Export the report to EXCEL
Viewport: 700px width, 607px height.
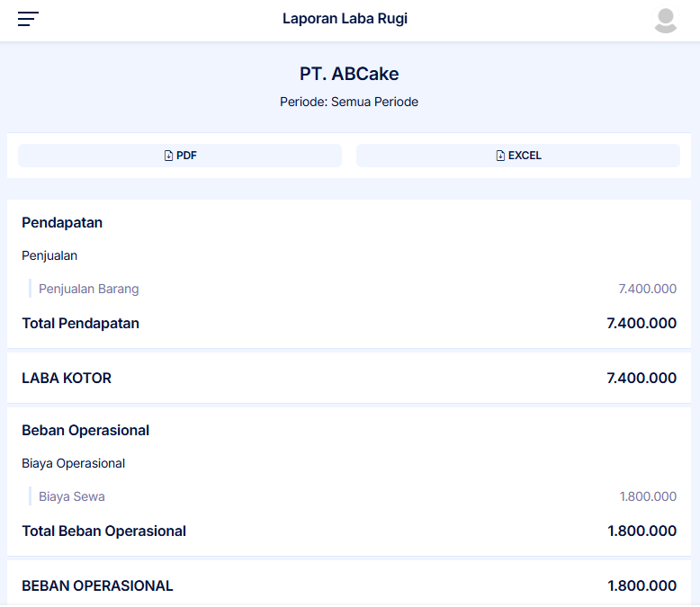click(x=518, y=156)
